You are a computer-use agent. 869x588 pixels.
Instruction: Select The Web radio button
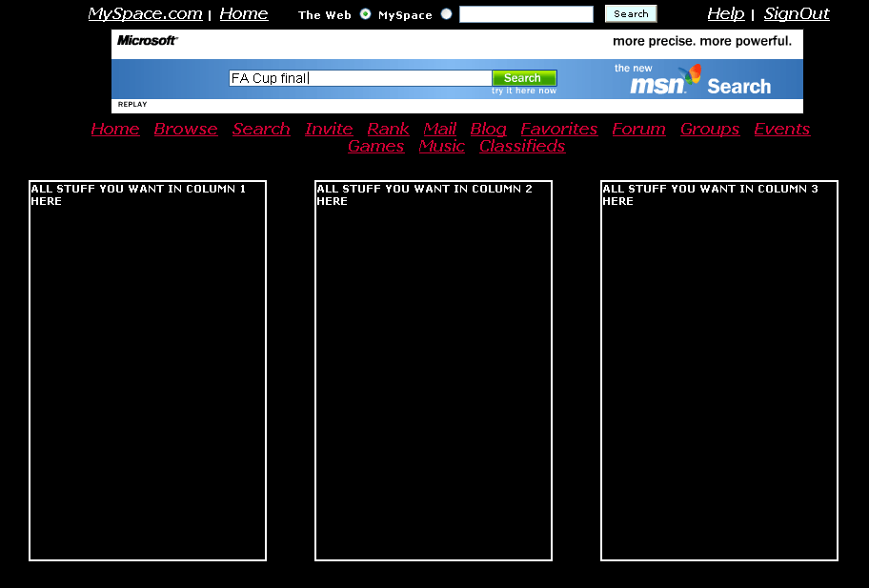365,14
